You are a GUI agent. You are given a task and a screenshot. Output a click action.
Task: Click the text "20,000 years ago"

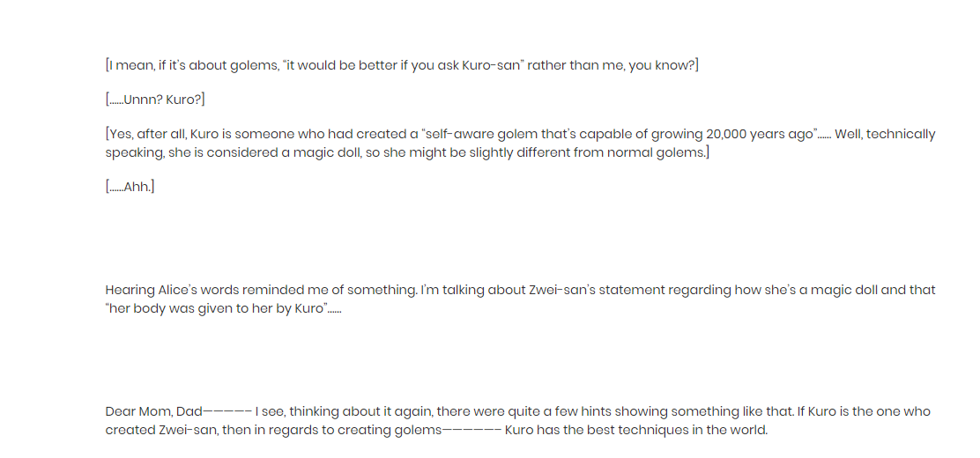coord(761,135)
